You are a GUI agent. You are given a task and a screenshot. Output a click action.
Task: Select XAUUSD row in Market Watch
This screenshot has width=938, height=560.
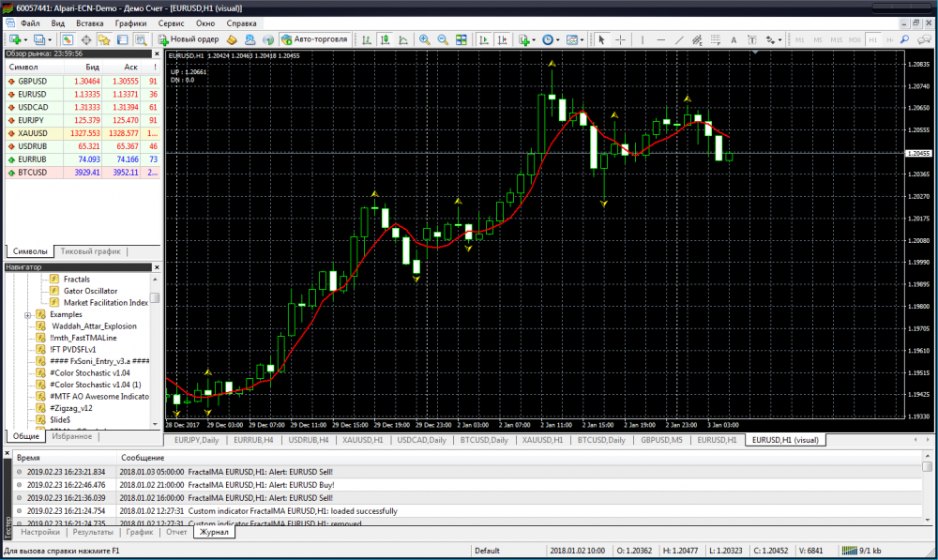point(83,133)
